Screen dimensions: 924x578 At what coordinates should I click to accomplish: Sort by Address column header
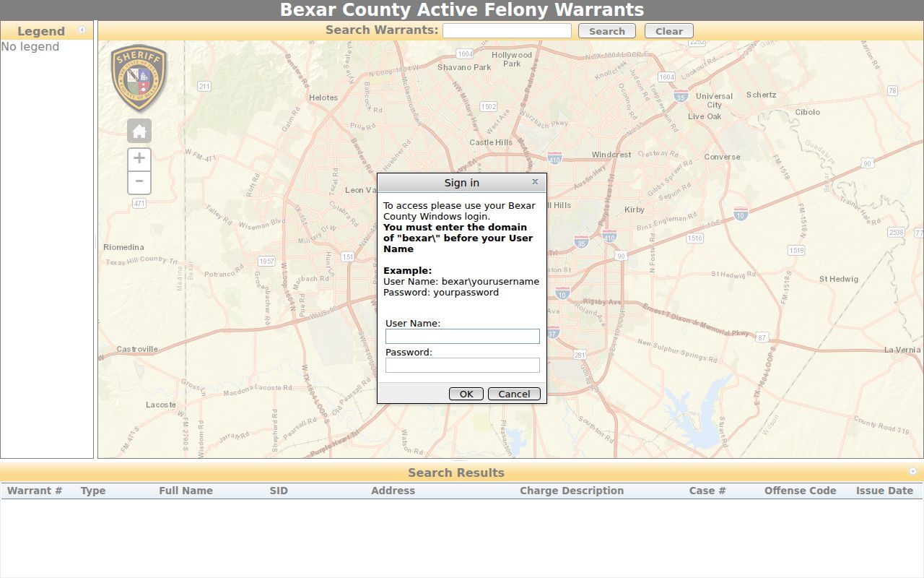point(393,491)
